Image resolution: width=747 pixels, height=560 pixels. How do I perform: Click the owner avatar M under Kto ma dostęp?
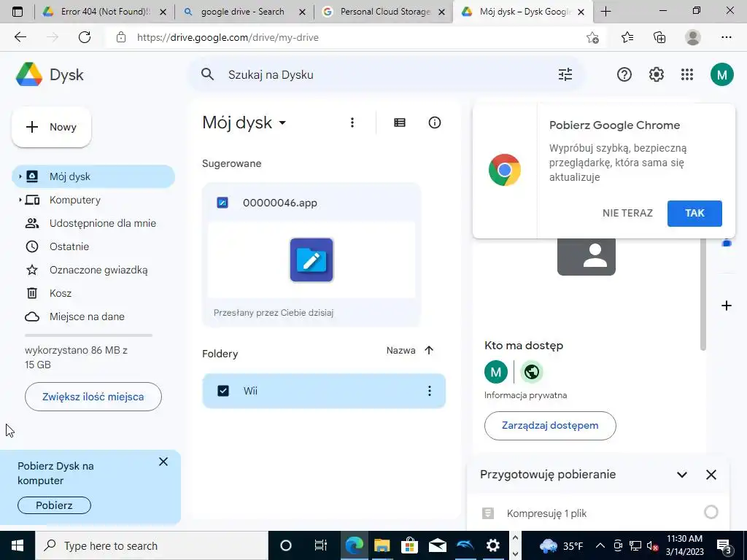point(496,372)
